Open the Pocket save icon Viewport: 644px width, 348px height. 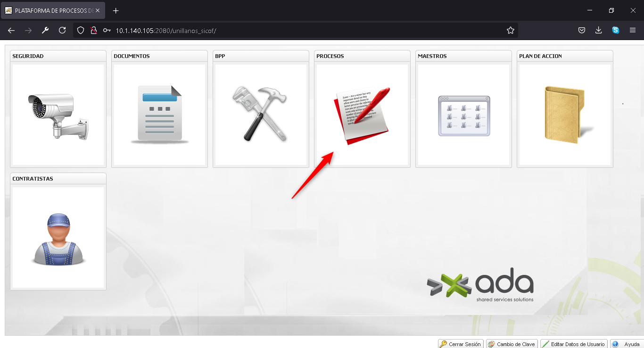[x=582, y=30]
